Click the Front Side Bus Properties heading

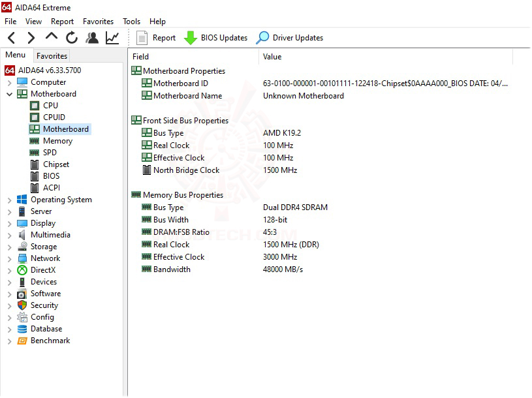pos(185,121)
